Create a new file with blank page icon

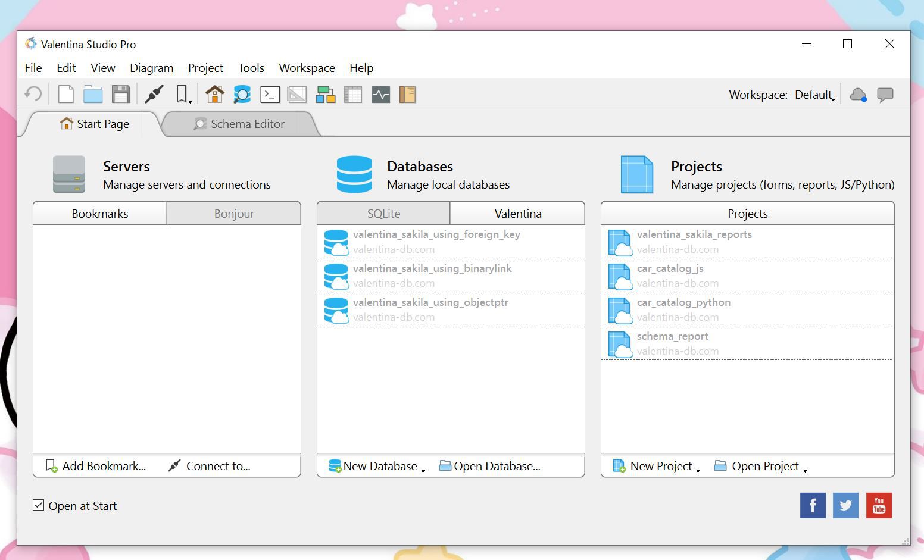[65, 94]
